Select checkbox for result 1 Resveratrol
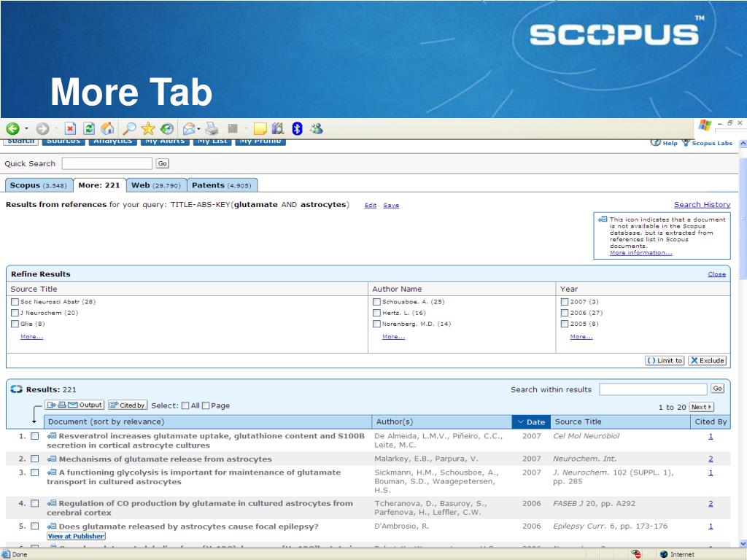This screenshot has width=747, height=560. (x=35, y=436)
